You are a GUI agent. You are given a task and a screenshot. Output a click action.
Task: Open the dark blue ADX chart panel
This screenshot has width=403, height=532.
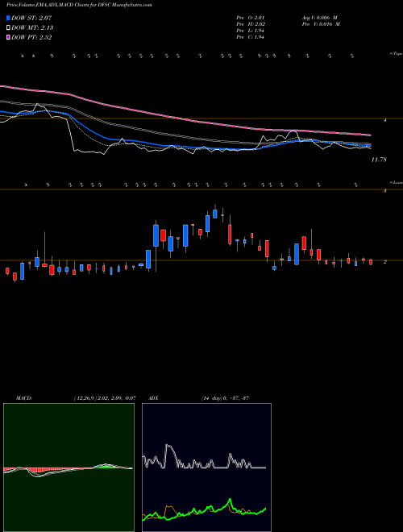(x=206, y=468)
